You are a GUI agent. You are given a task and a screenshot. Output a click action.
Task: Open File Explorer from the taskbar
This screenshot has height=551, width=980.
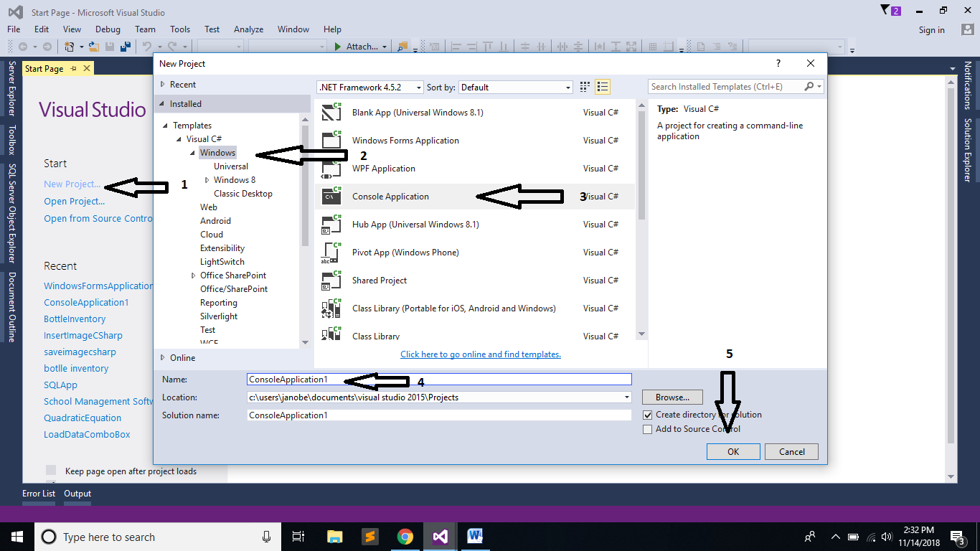coord(335,537)
